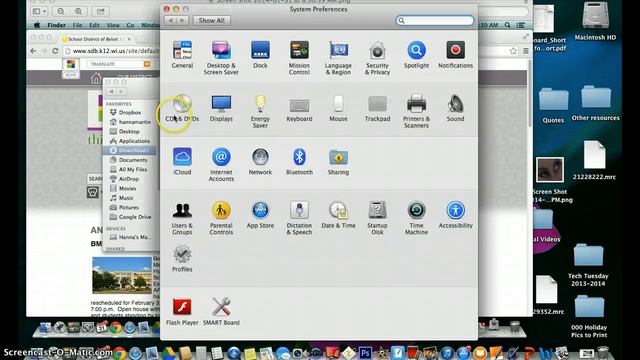Open the Other resources desktop folder

(x=596, y=103)
